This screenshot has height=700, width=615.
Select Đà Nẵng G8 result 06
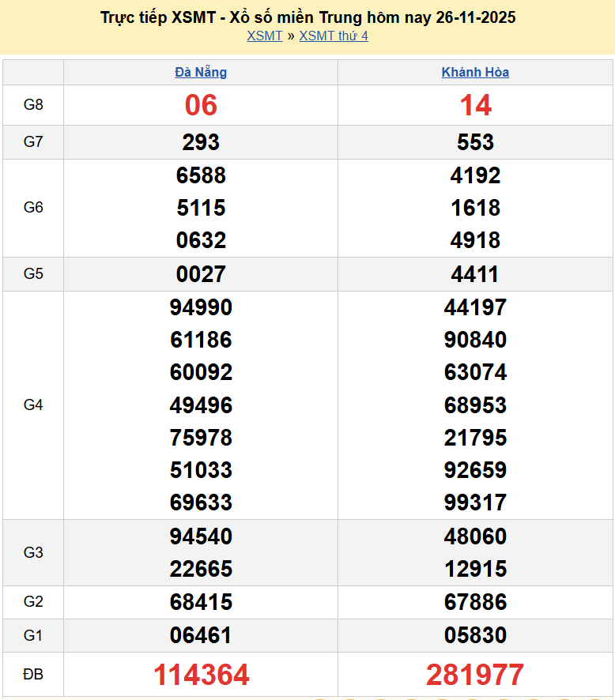coord(201,105)
